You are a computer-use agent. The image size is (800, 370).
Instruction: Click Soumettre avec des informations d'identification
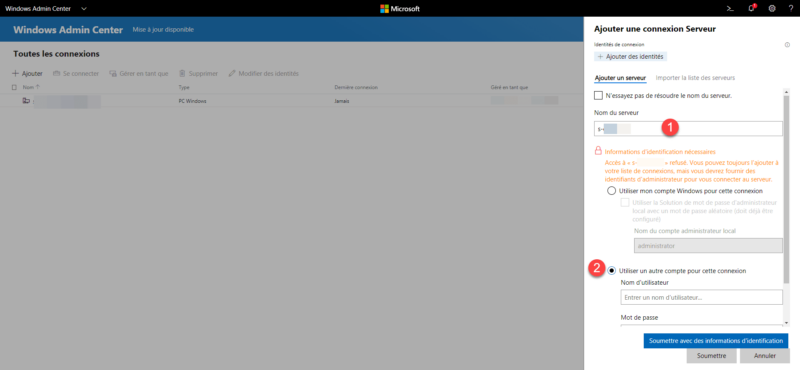716,340
